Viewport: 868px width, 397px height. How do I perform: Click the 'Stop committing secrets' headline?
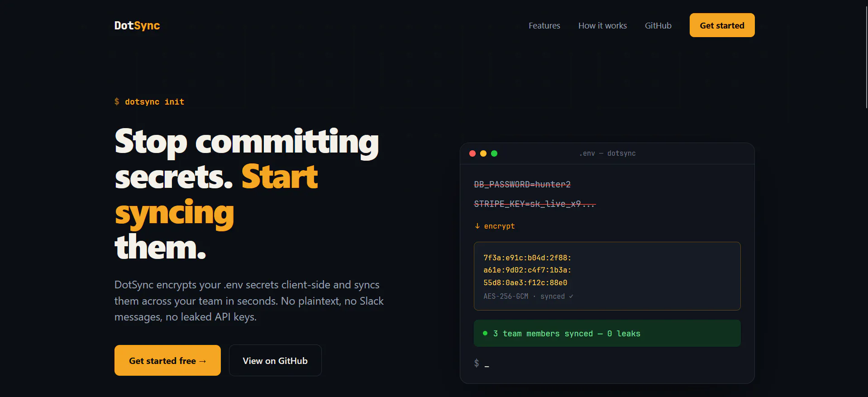[x=248, y=194]
